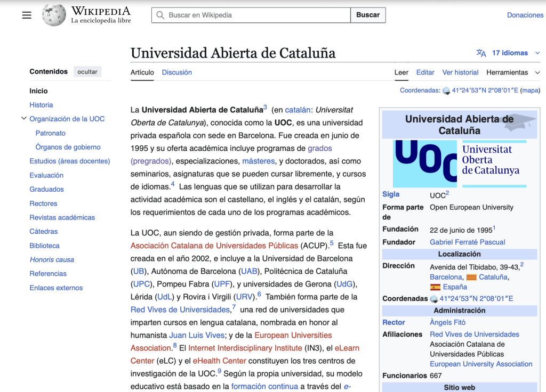Go to Enlaces externos section
Image resolution: width=546 pixels, height=392 pixels.
coord(56,288)
